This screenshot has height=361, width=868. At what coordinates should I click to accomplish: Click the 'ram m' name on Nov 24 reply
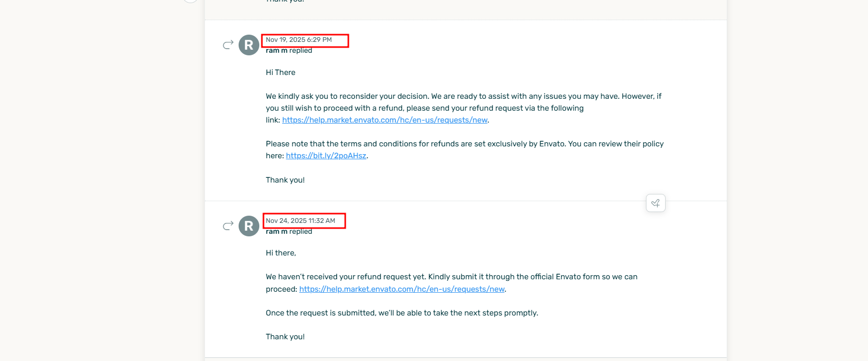tap(276, 232)
